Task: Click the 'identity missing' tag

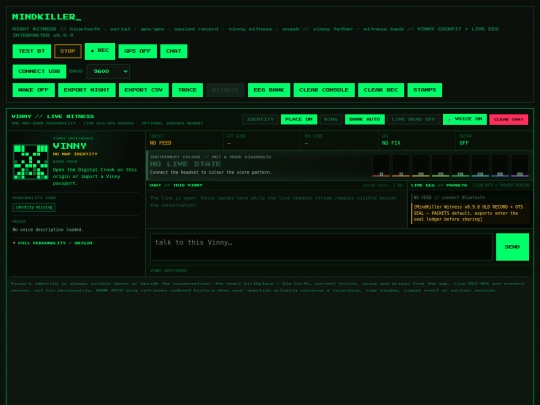Action: coord(34,207)
